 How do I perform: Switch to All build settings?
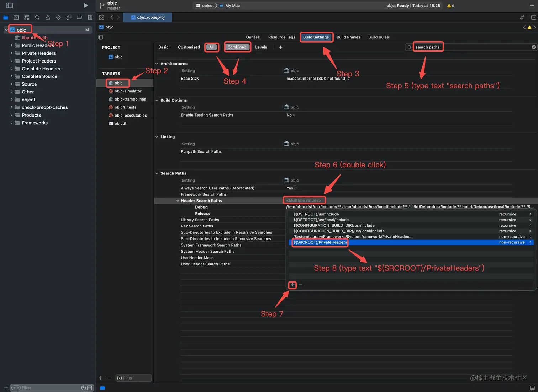[x=212, y=47]
